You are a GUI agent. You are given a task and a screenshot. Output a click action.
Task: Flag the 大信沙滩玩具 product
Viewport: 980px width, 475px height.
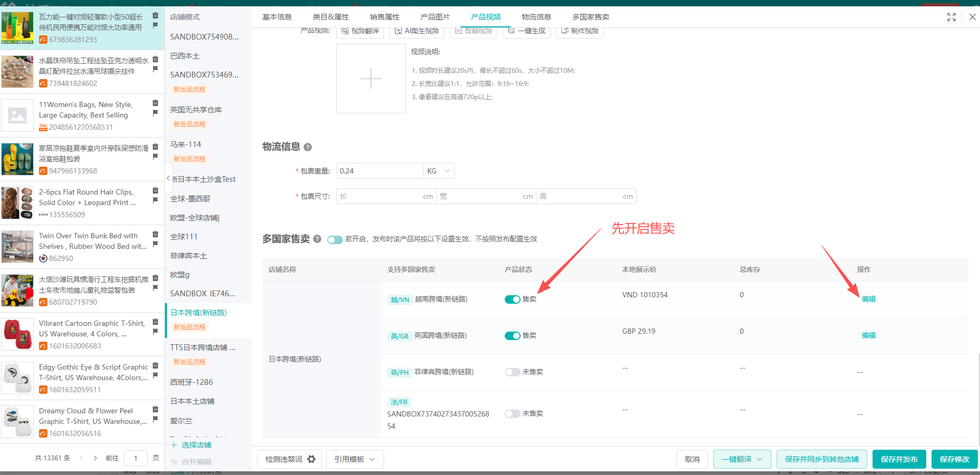coord(155,288)
